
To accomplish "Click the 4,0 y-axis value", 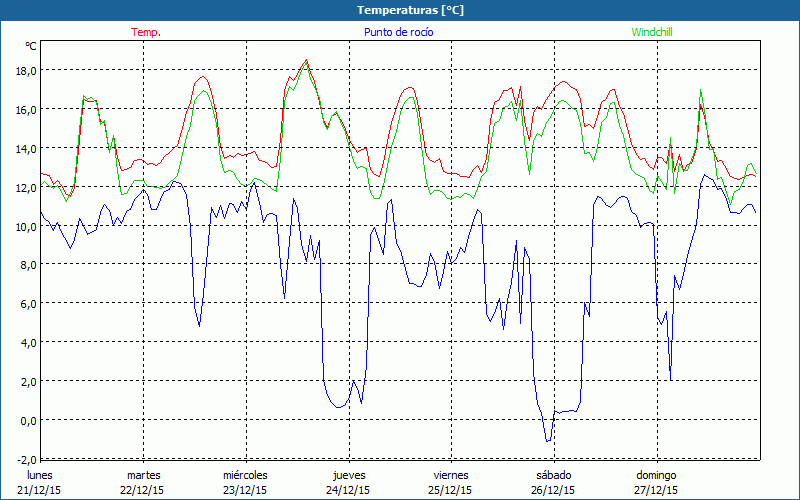I will click(28, 343).
